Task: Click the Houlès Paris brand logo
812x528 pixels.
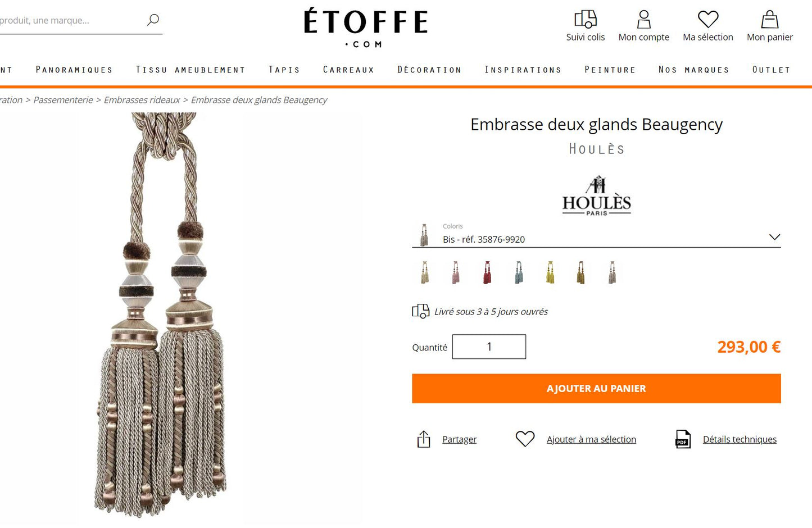Action: click(597, 195)
